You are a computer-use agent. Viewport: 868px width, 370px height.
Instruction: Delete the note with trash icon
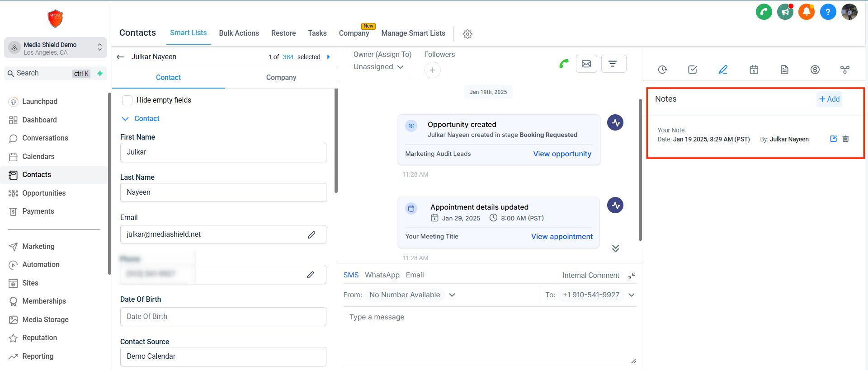[x=845, y=139]
